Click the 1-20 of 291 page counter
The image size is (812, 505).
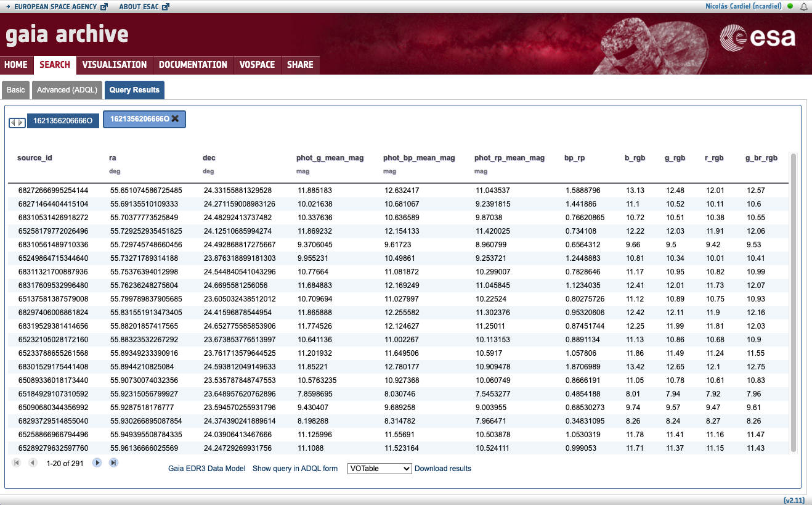65,464
